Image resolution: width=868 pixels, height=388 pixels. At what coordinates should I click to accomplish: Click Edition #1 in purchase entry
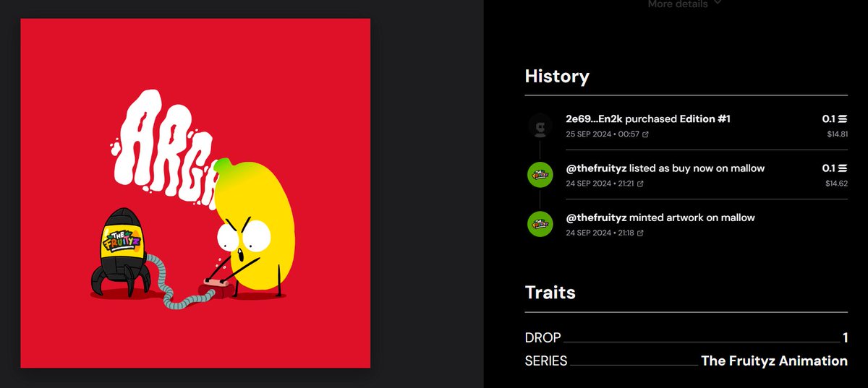pos(705,118)
